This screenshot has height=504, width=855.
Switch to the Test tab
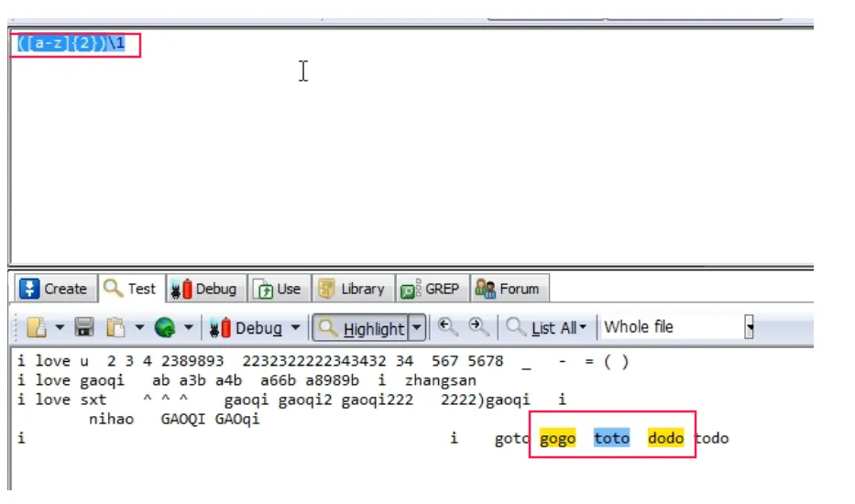point(131,289)
